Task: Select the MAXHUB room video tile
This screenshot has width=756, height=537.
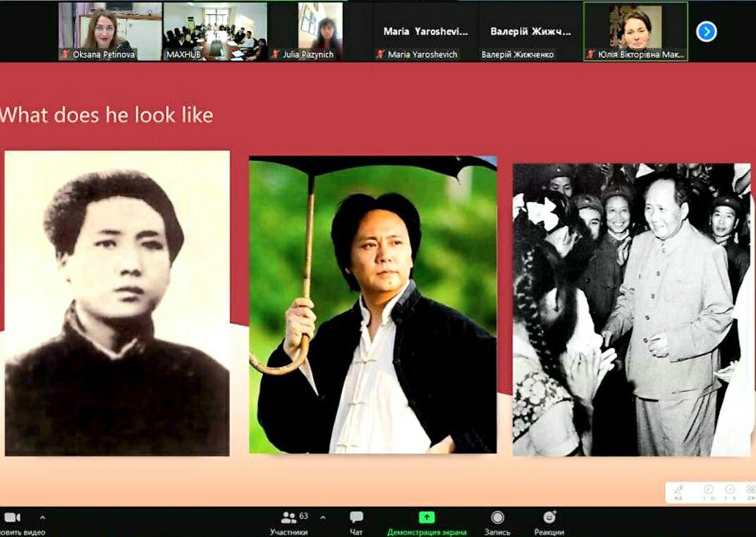Action: click(x=214, y=31)
